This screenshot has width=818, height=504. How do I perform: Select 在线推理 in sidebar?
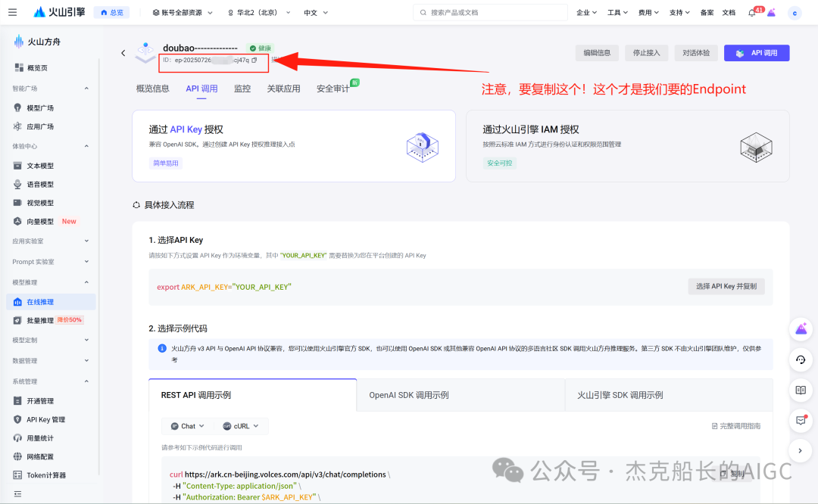pos(52,302)
